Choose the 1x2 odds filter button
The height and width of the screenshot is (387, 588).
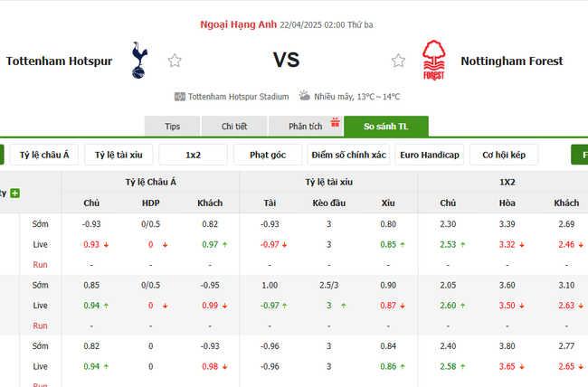click(x=193, y=155)
